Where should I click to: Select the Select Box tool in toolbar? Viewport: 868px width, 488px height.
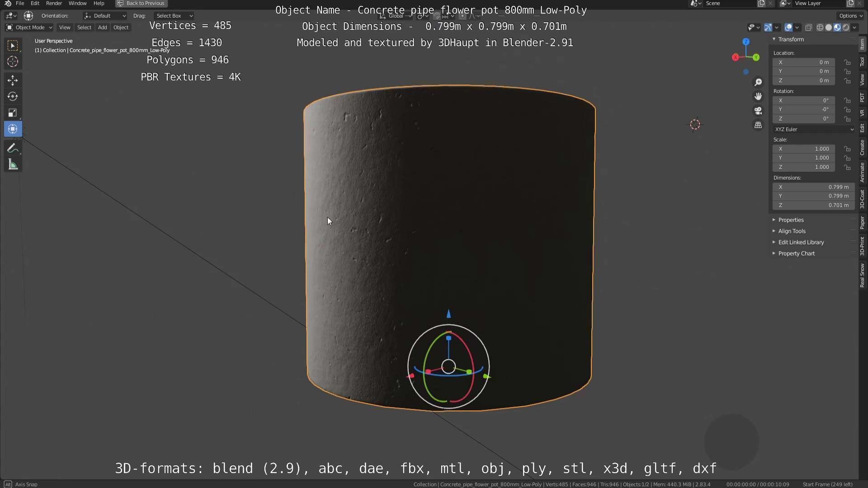[13, 45]
